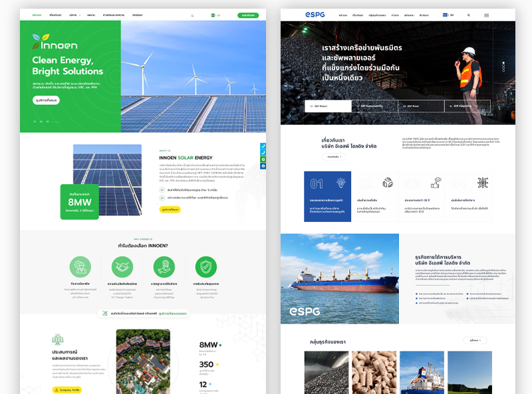
Task: Select the ESP Power tab
Action: tap(329, 106)
